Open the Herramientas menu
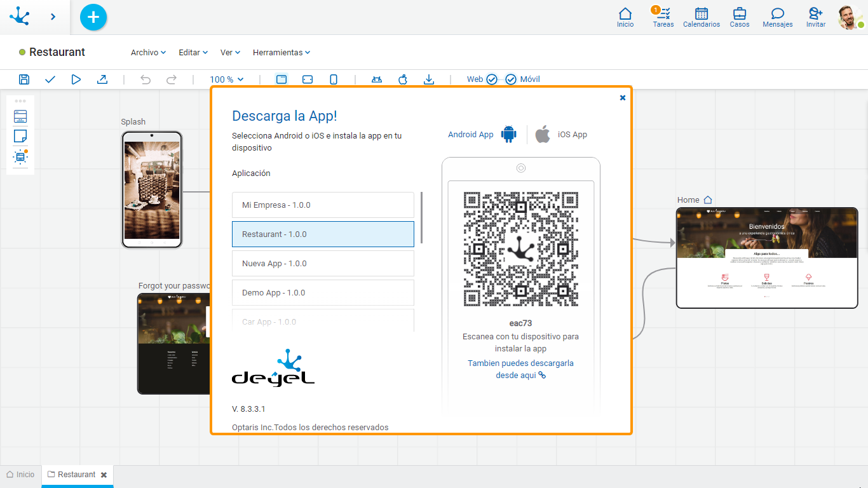The image size is (868, 488). click(281, 53)
